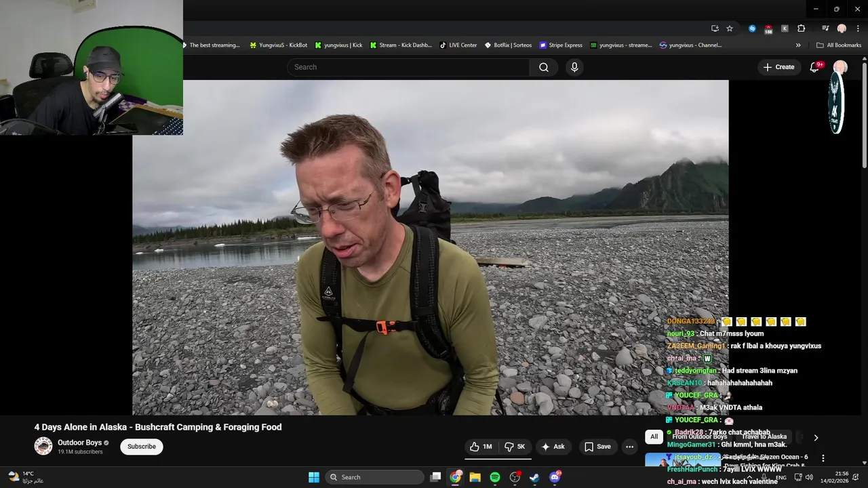Open the volume speaker tray icon

[x=809, y=477]
